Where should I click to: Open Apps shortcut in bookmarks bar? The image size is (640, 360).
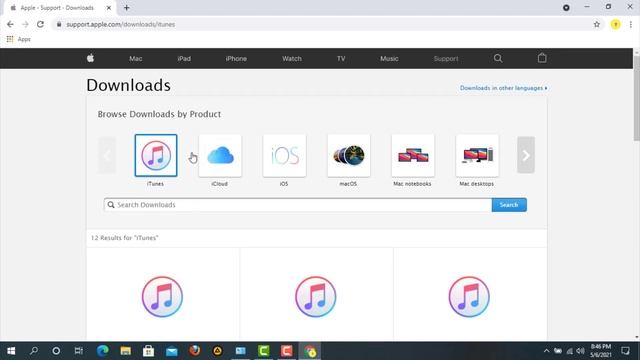click(19, 39)
